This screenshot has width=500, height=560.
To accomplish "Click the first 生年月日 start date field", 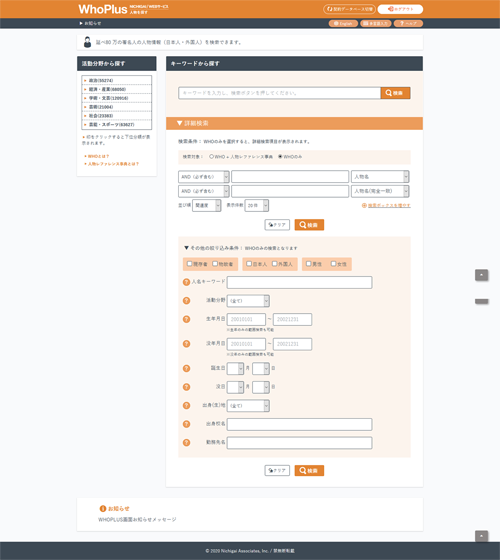I will [246, 319].
